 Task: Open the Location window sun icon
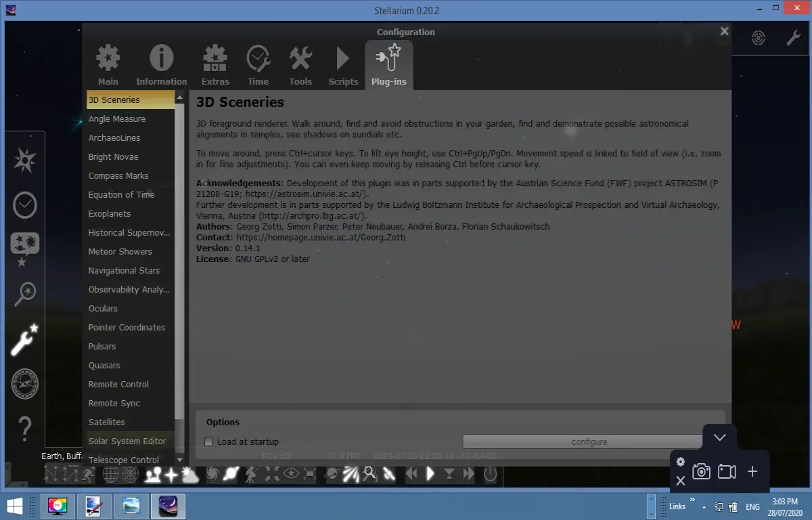(x=25, y=160)
